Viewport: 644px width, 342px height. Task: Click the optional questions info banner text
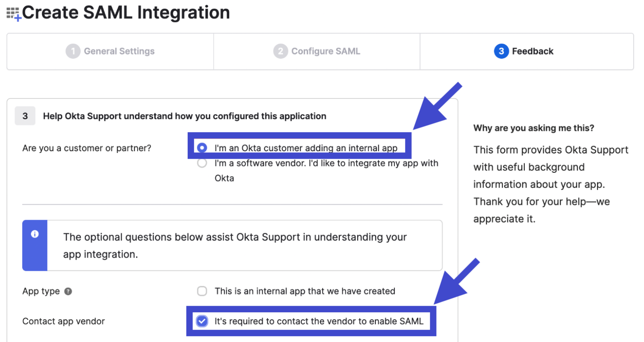click(x=235, y=245)
